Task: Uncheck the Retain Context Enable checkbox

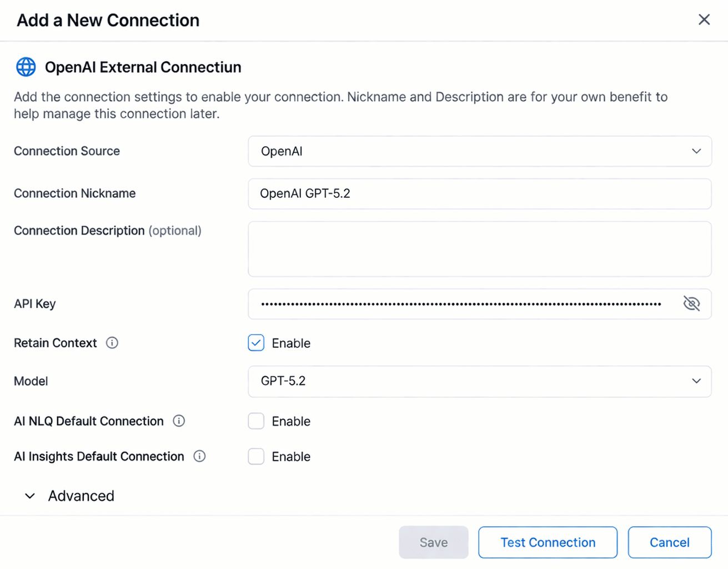Action: [256, 343]
